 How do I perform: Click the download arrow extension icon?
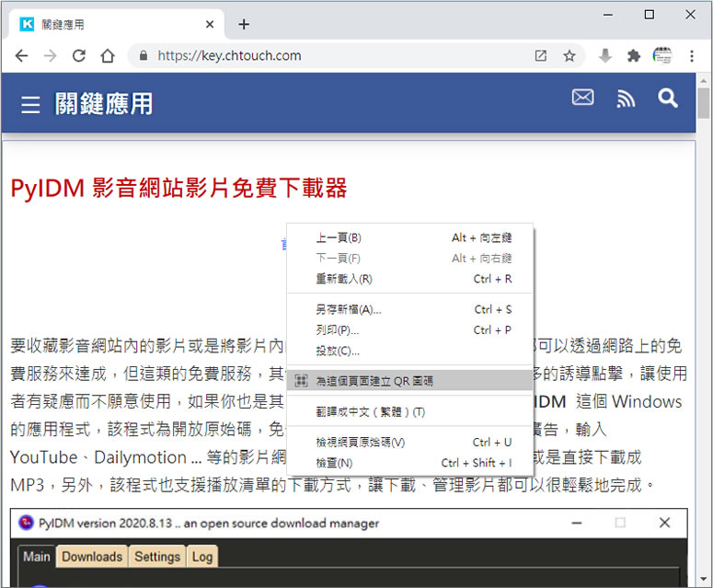605,56
